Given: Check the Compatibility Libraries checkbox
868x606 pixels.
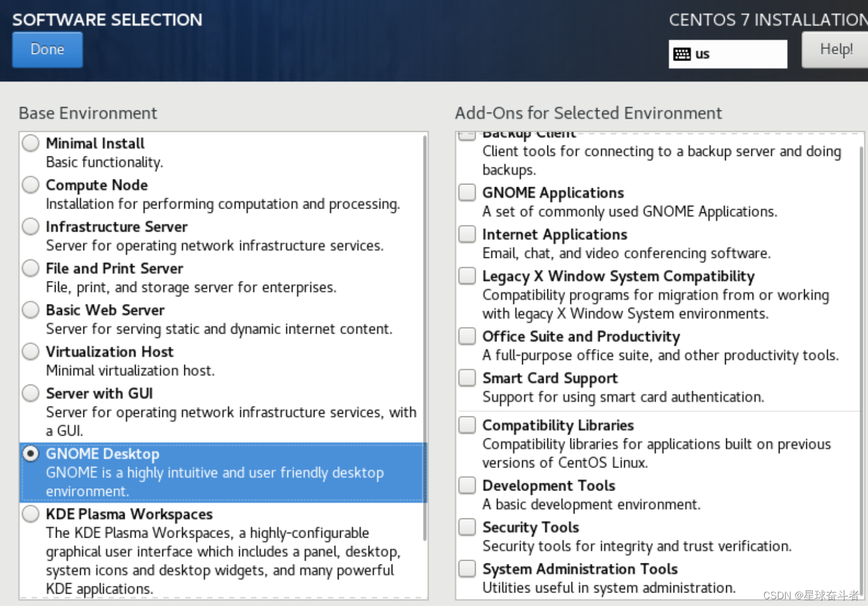Looking at the screenshot, I should tap(467, 425).
